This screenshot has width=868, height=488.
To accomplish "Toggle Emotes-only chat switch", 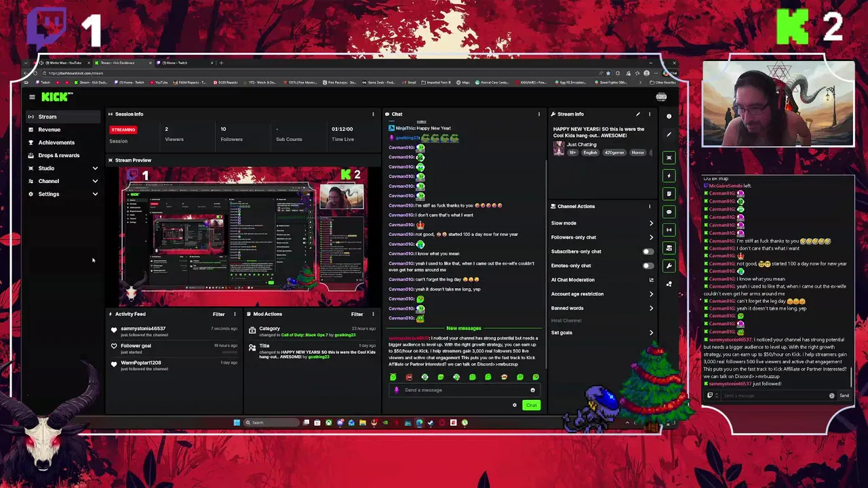I will 648,266.
